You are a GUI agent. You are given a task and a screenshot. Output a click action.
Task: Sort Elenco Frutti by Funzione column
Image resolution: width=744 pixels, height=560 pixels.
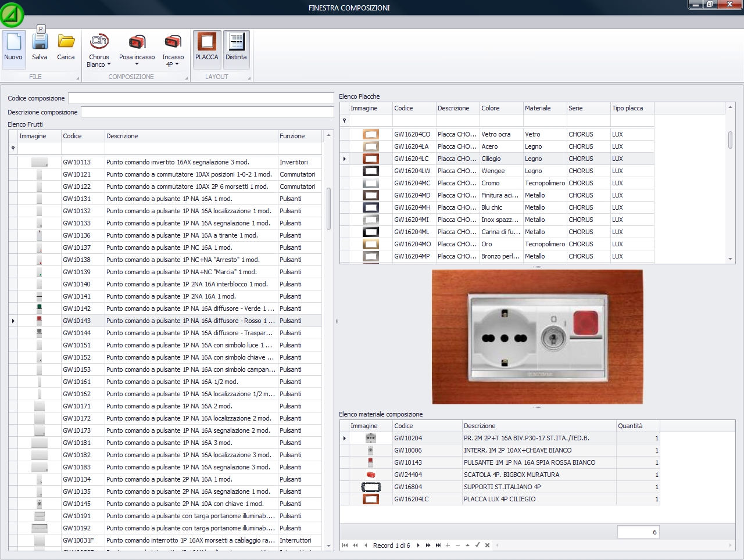tap(300, 136)
